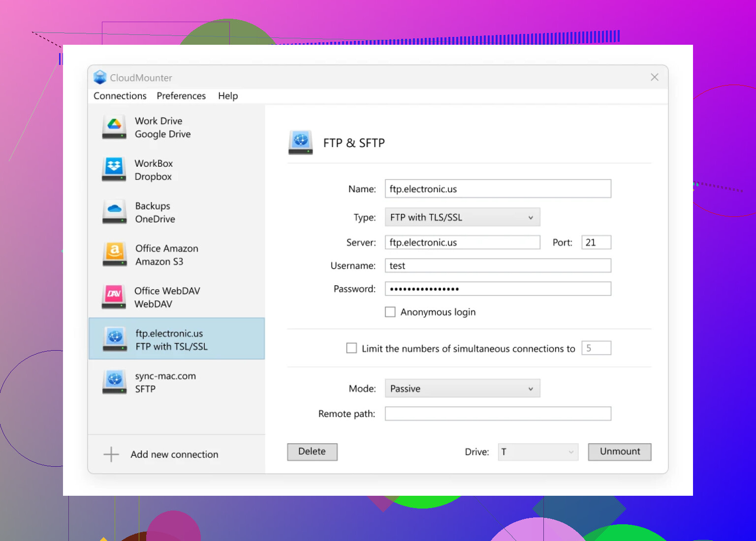Expand the Drive letter dropdown
The height and width of the screenshot is (541, 756).
coord(537,452)
